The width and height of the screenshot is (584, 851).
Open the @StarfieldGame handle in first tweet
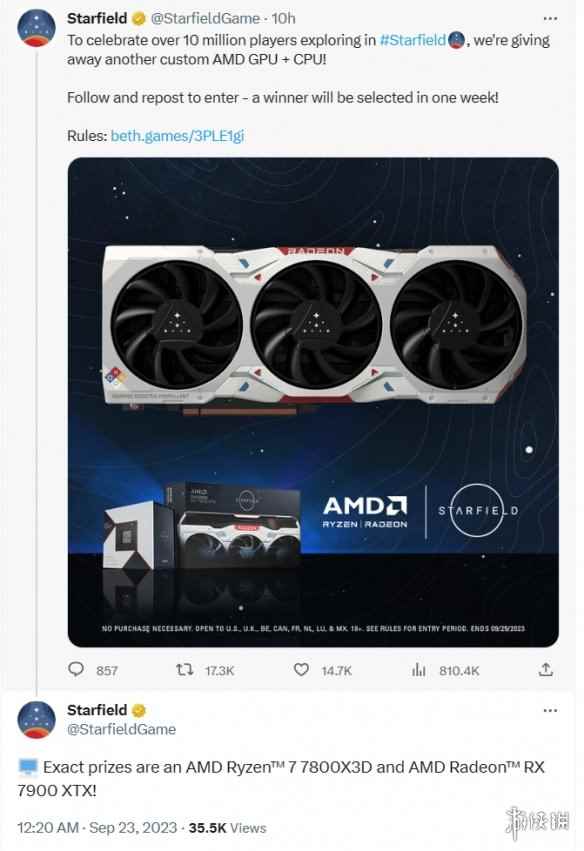(x=205, y=18)
